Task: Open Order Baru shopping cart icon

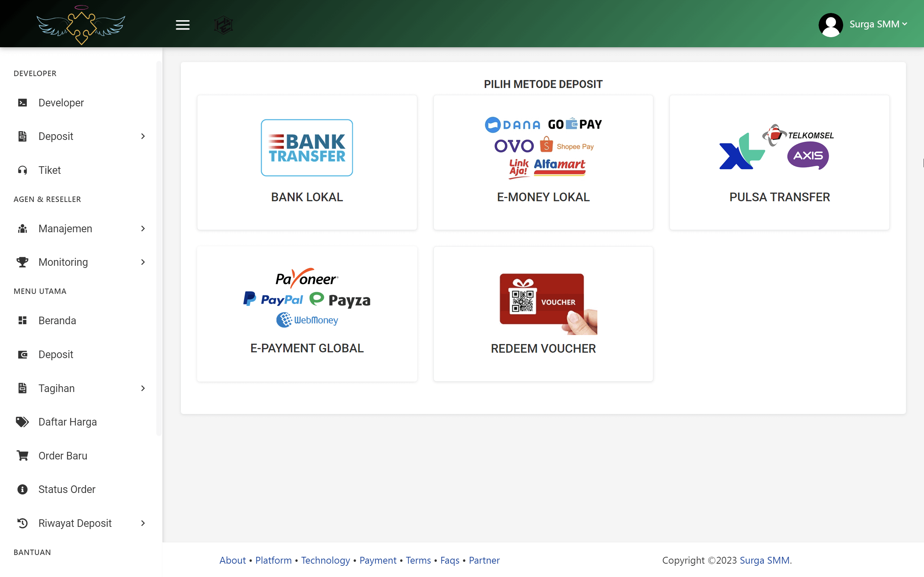Action: pos(22,455)
